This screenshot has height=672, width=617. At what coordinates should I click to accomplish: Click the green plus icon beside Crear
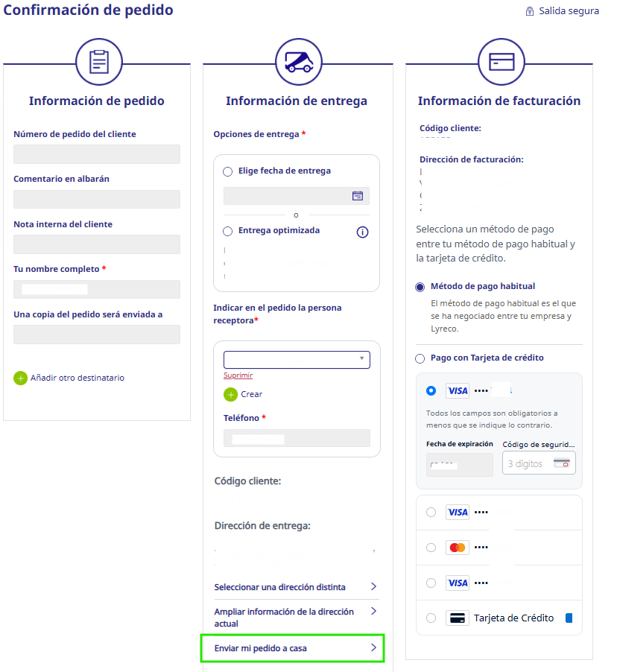[231, 394]
